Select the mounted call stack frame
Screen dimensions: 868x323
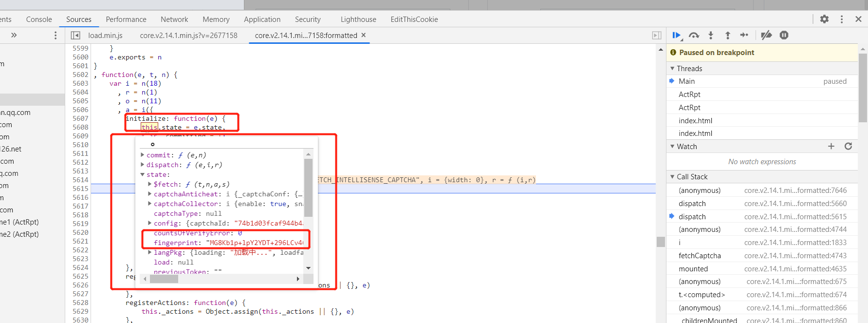693,269
